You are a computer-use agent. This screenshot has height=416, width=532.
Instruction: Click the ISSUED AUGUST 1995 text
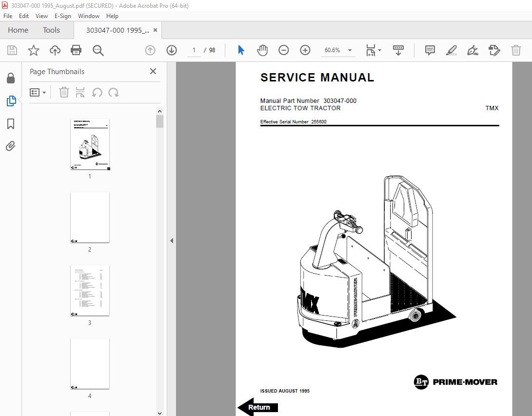click(x=285, y=391)
